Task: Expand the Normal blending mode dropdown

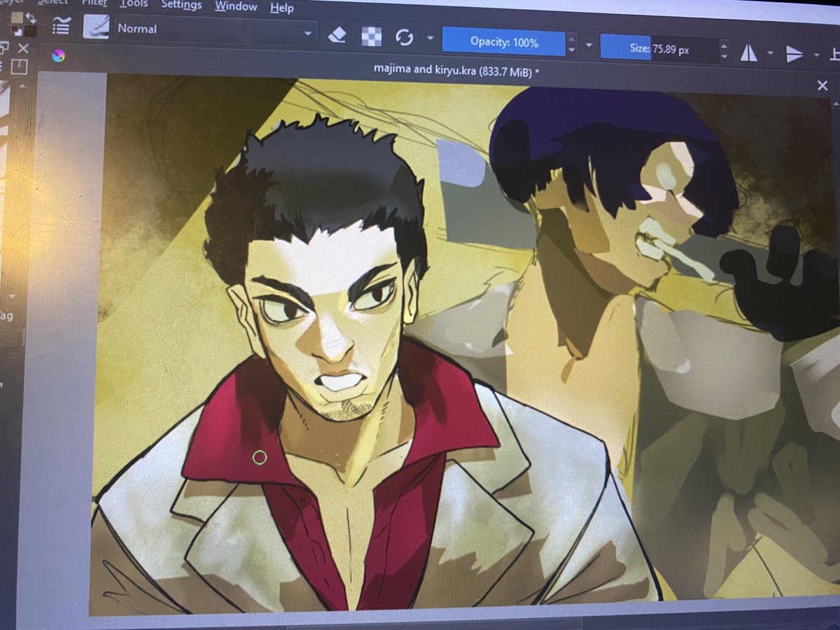Action: 216,31
